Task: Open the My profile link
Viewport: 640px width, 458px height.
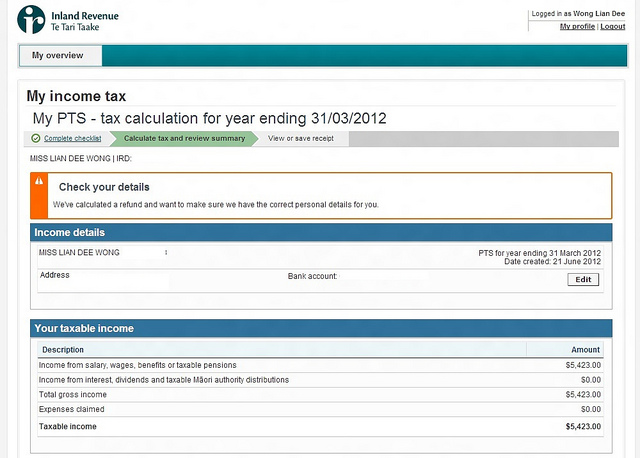Action: pyautogui.click(x=577, y=26)
